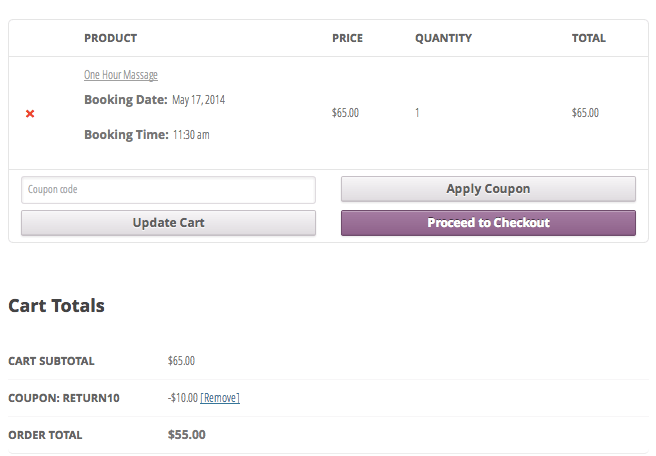Click the PRODUCT column header

coord(110,39)
